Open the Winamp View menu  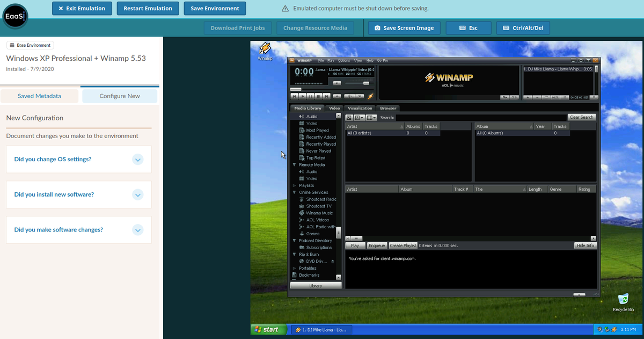[358, 61]
